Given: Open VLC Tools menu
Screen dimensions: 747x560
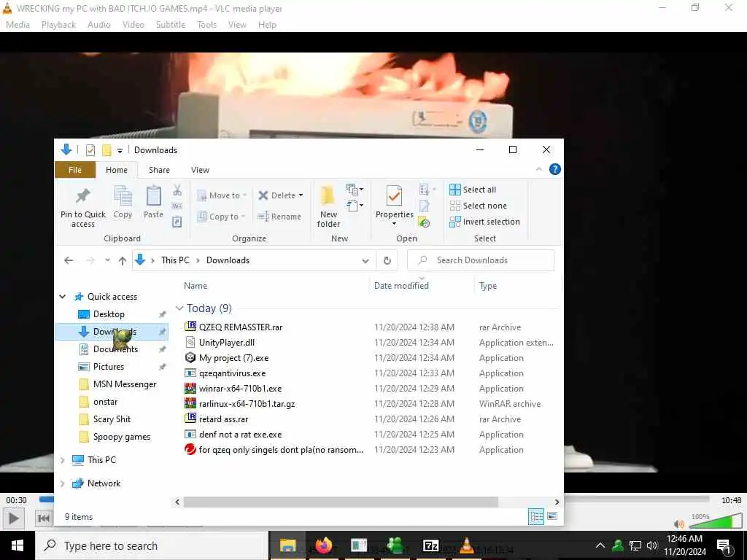Looking at the screenshot, I should 206,25.
